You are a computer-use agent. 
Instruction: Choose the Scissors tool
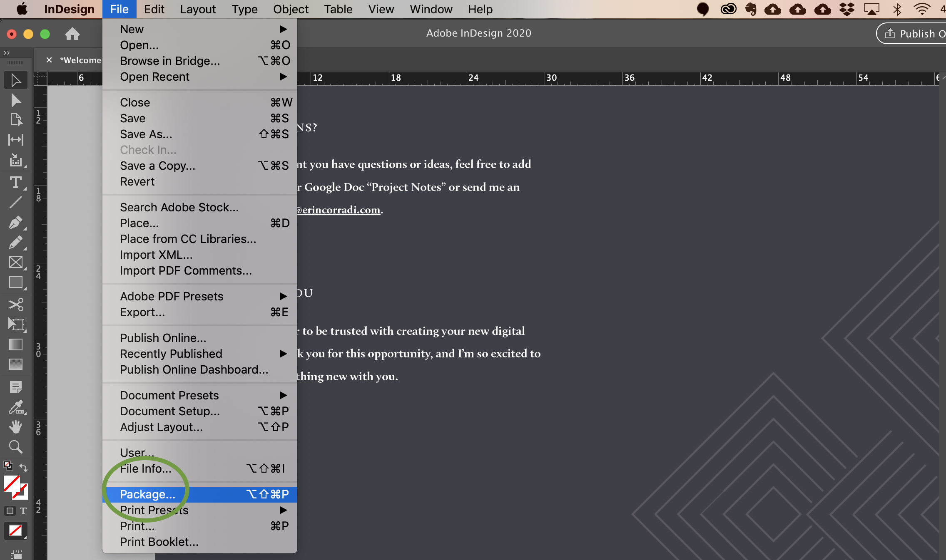[x=16, y=305]
